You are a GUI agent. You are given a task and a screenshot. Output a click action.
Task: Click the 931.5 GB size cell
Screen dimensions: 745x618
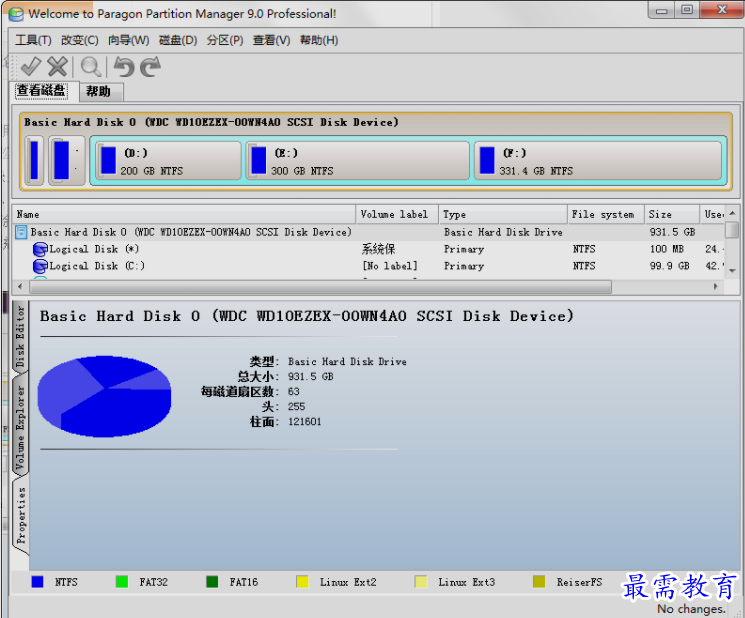pos(672,232)
